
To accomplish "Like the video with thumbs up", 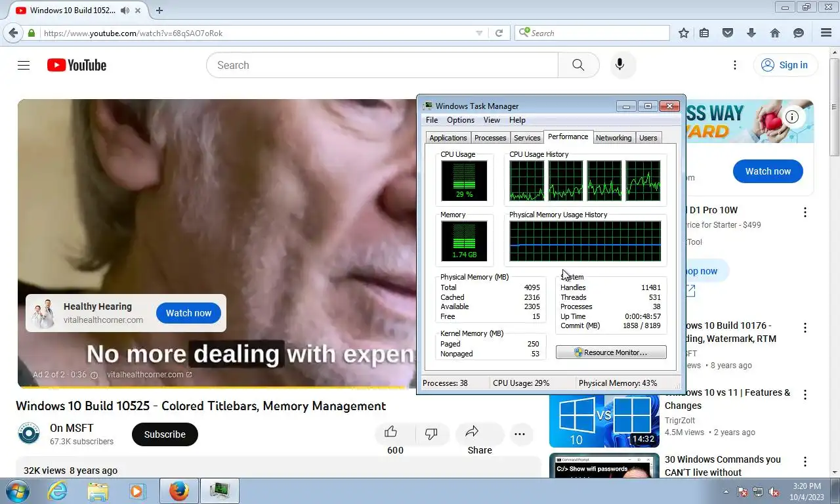I will click(x=391, y=432).
